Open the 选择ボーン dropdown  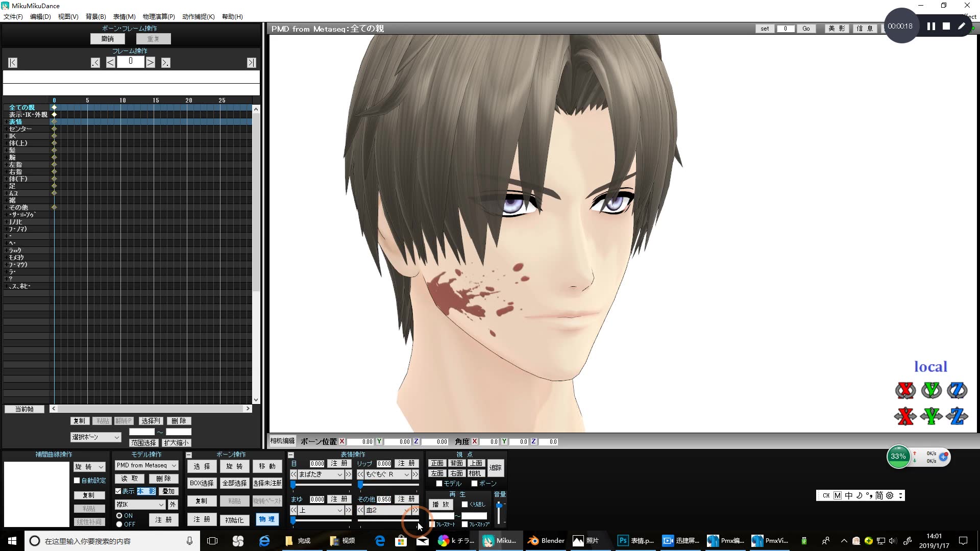click(x=96, y=437)
